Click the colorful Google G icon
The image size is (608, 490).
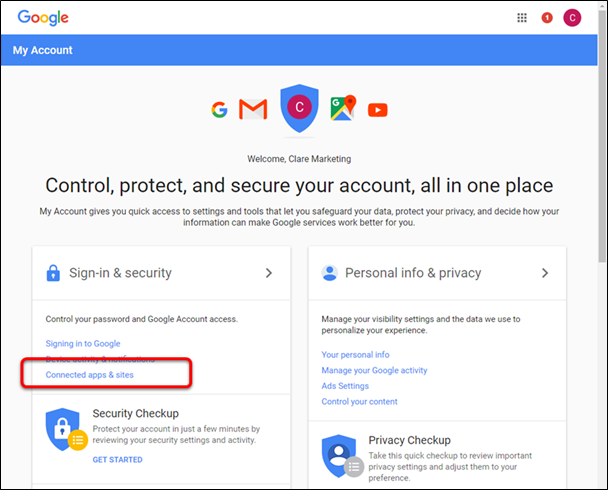pos(219,110)
